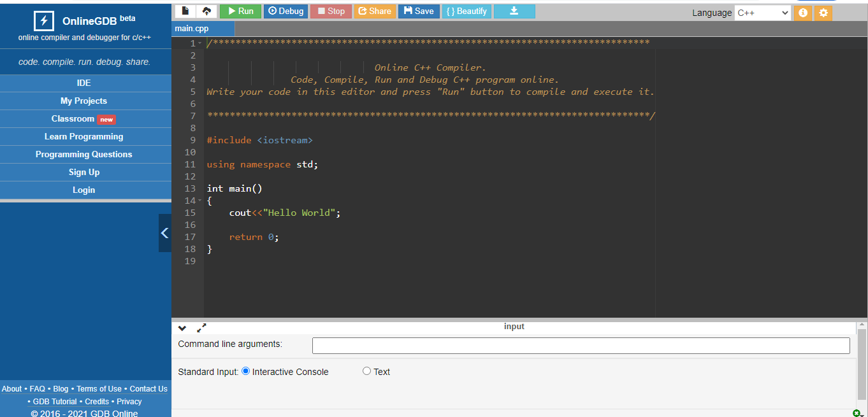
Task: Open the Language dropdown showing C++
Action: pyautogui.click(x=762, y=13)
